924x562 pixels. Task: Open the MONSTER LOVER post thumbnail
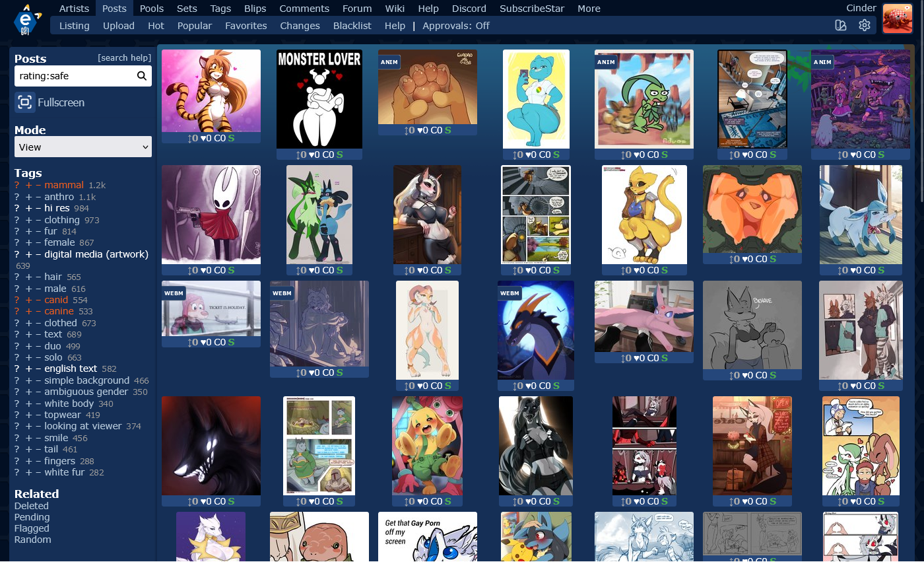(319, 99)
